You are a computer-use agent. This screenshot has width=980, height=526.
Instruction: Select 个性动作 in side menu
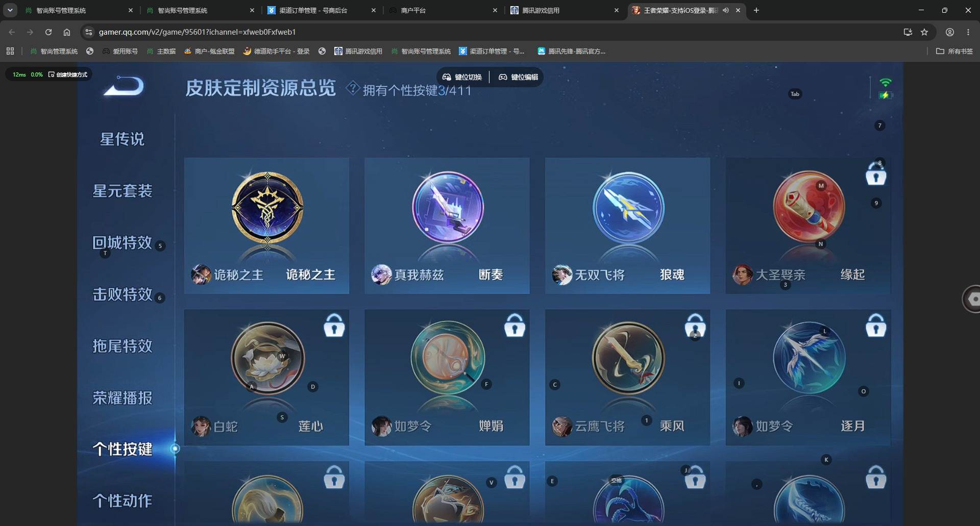[x=122, y=500]
